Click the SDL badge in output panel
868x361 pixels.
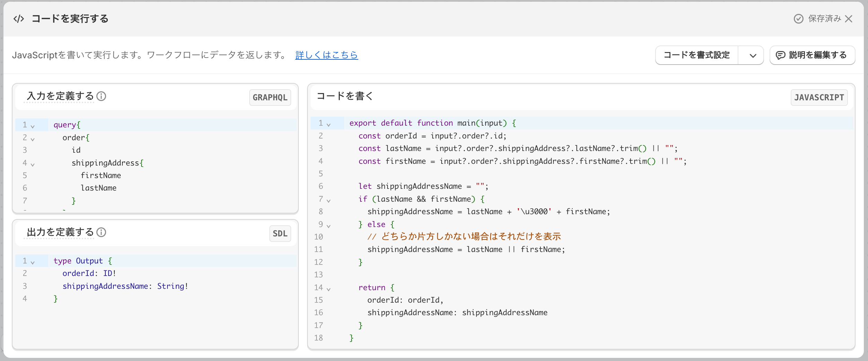280,234
